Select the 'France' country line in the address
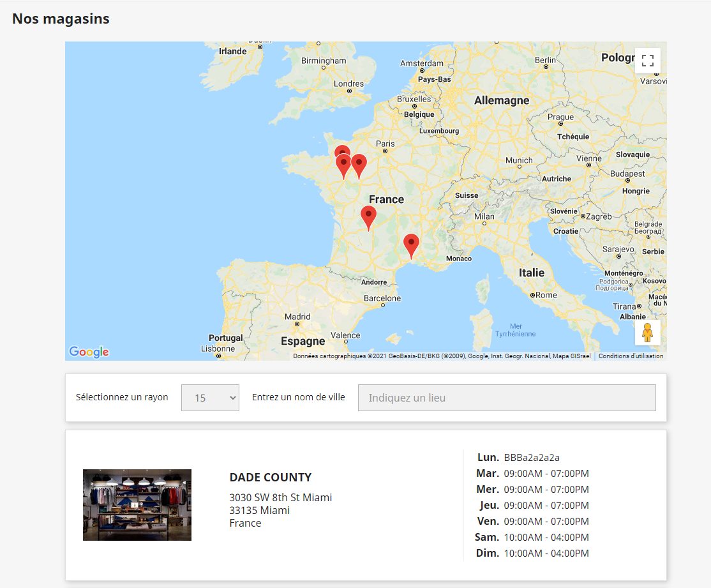 [245, 523]
